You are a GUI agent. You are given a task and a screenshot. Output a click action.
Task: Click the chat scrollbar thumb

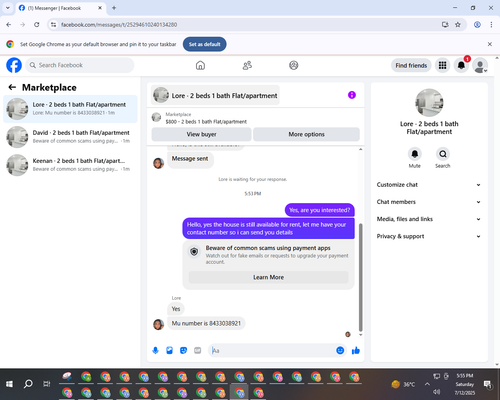(360, 277)
